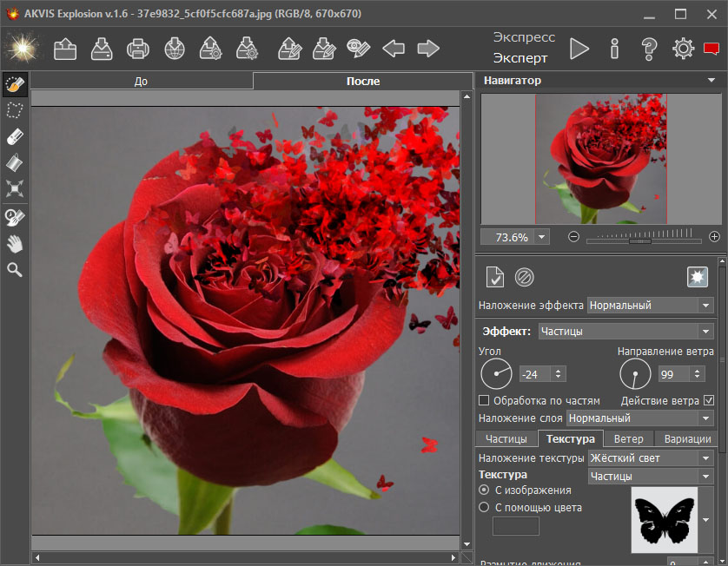728x566 pixels.
Task: Select the history brush tool
Action: [15, 217]
